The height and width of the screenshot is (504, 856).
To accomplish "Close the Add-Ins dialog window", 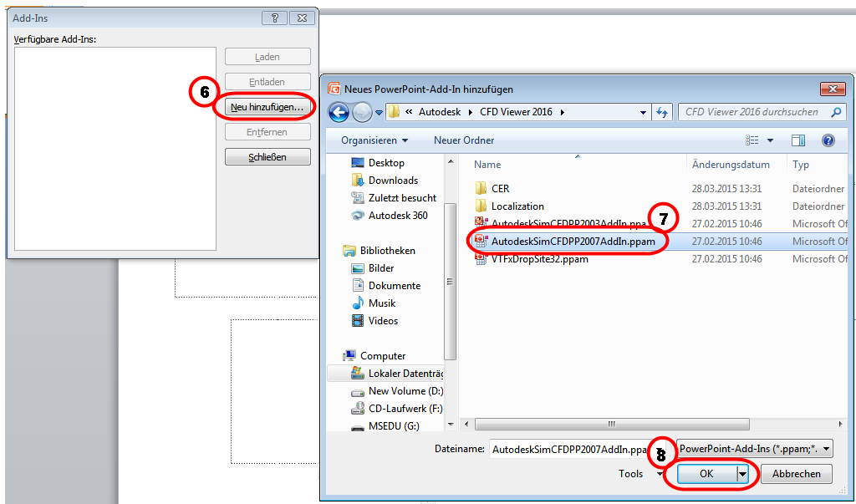I will pos(302,18).
